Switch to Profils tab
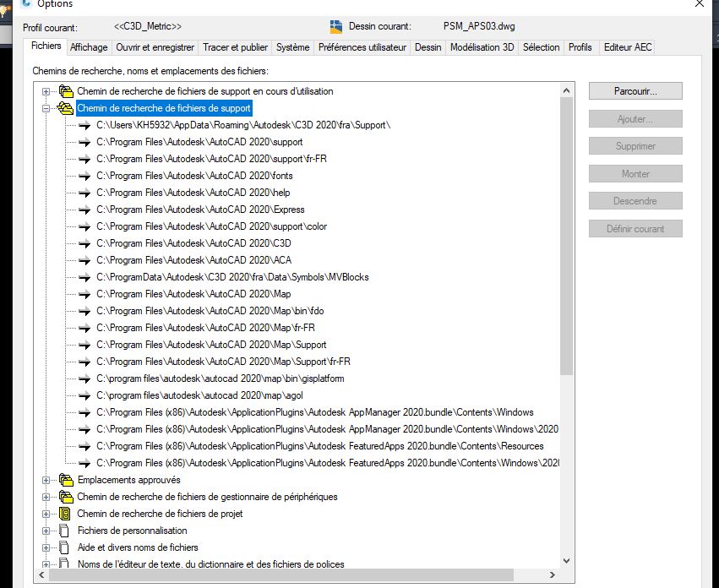This screenshot has height=588, width=719. pos(580,47)
